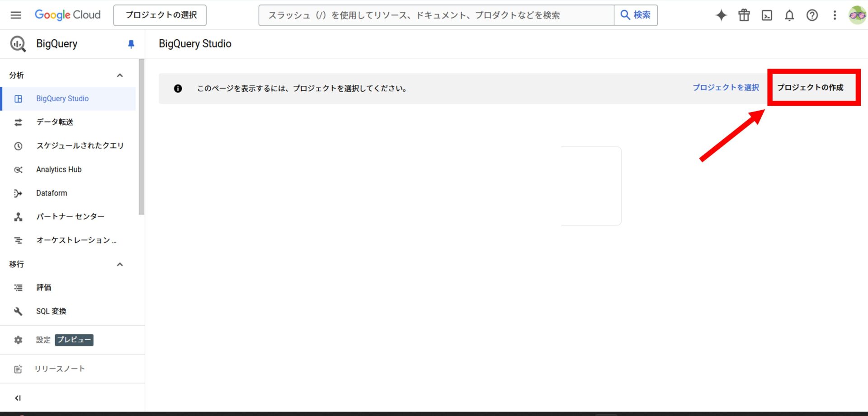The width and height of the screenshot is (868, 416).
Task: Open notifications bell icon
Action: pos(789,15)
